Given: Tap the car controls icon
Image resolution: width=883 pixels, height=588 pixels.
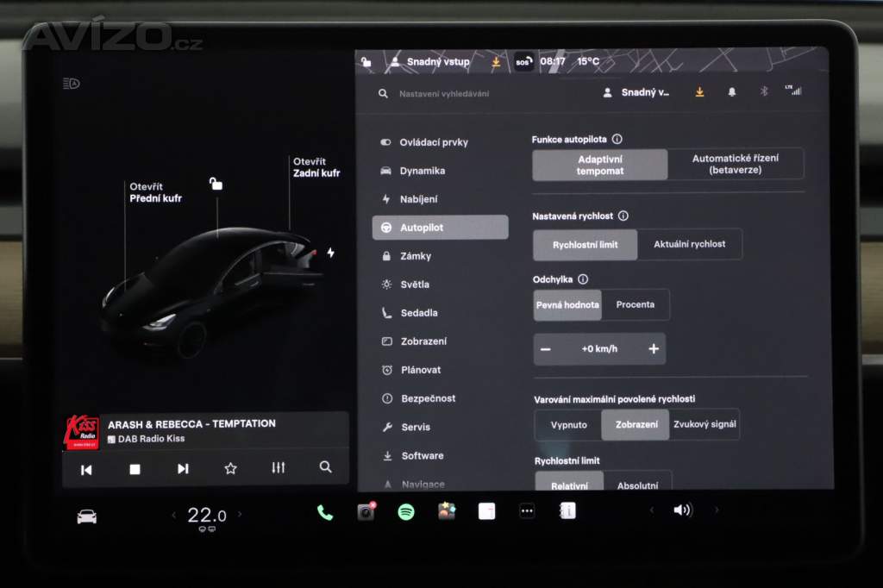Looking at the screenshot, I should pos(87,516).
